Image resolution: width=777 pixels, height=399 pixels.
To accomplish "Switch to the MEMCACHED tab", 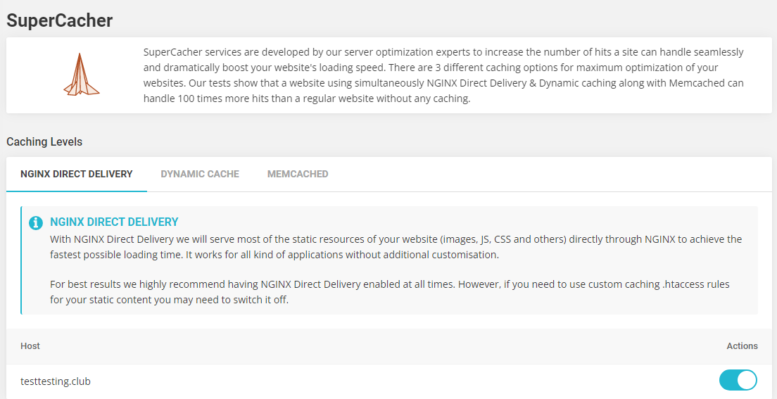I will (298, 174).
